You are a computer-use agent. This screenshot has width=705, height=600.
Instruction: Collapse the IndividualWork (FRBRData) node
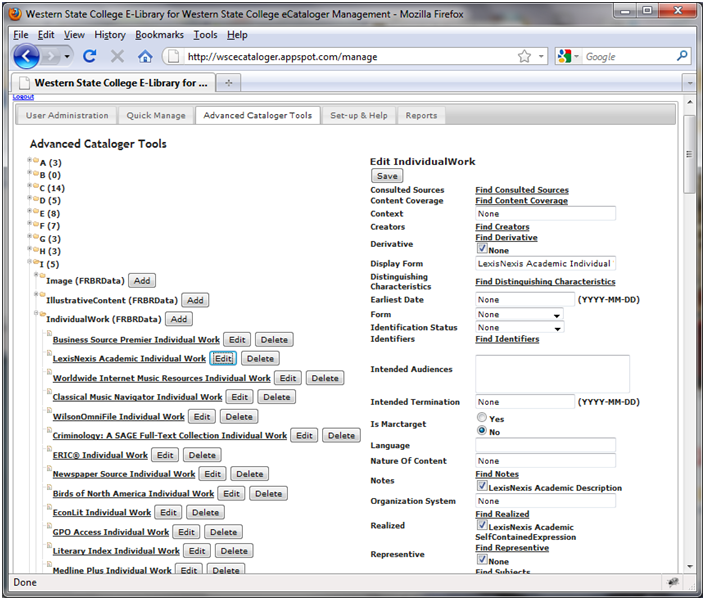tap(37, 313)
